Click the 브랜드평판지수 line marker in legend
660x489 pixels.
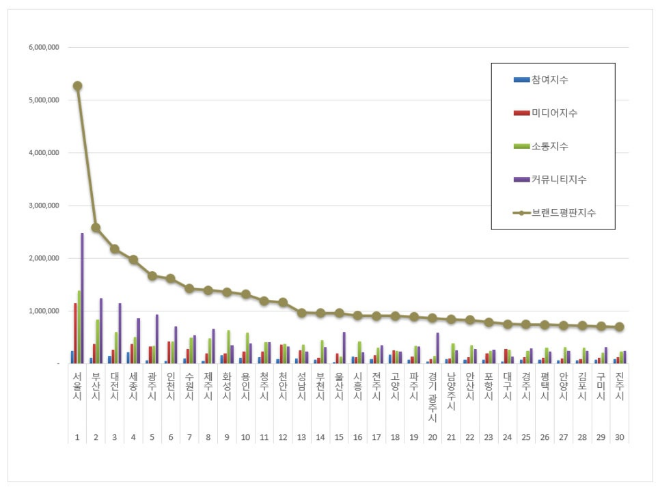pyautogui.click(x=520, y=213)
